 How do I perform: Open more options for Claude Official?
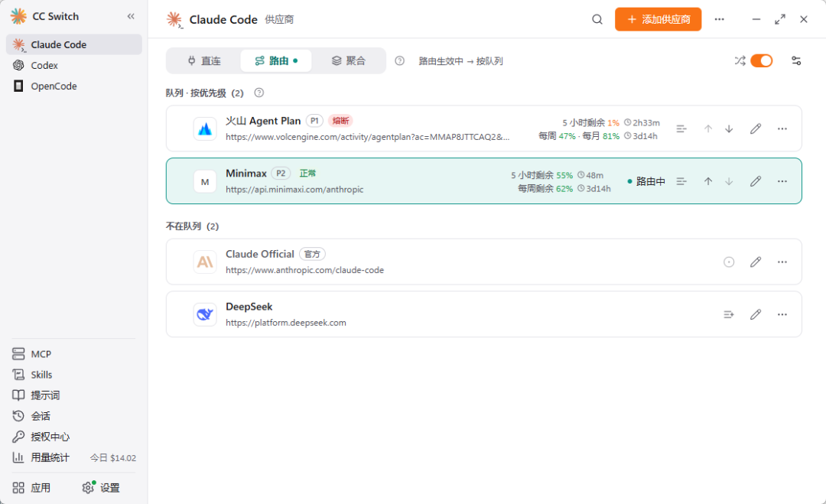(782, 262)
